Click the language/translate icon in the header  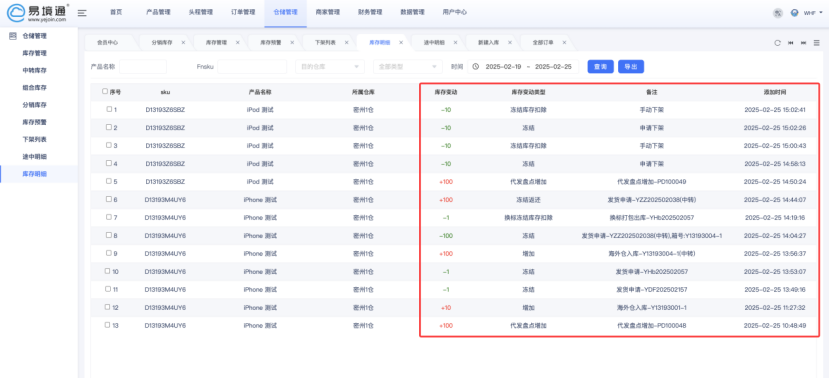(x=777, y=13)
